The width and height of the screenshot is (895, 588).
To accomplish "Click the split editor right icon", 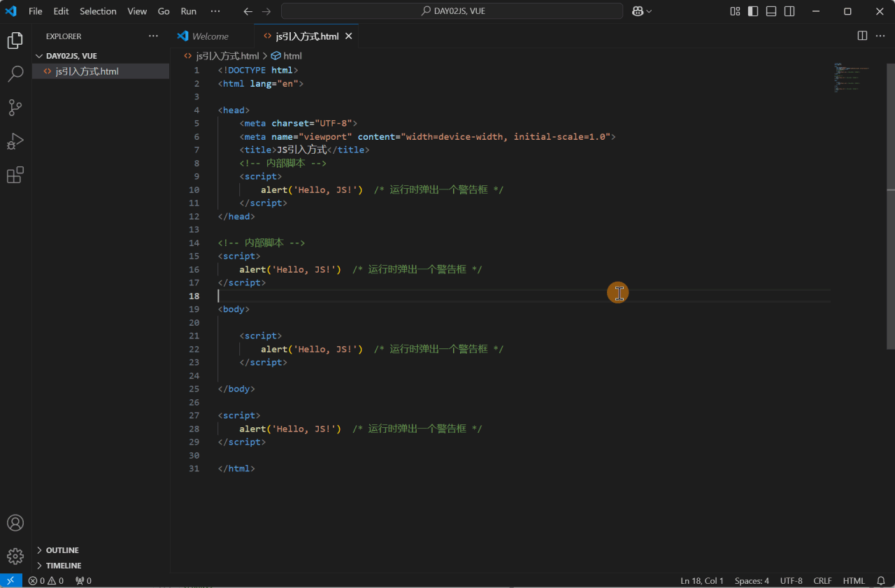I will 862,36.
